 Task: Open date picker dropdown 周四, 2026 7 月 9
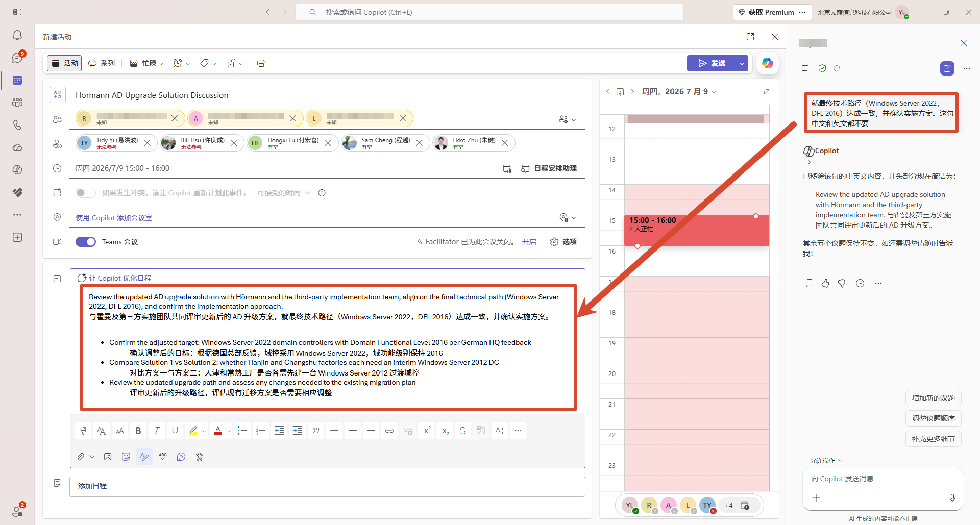point(679,92)
